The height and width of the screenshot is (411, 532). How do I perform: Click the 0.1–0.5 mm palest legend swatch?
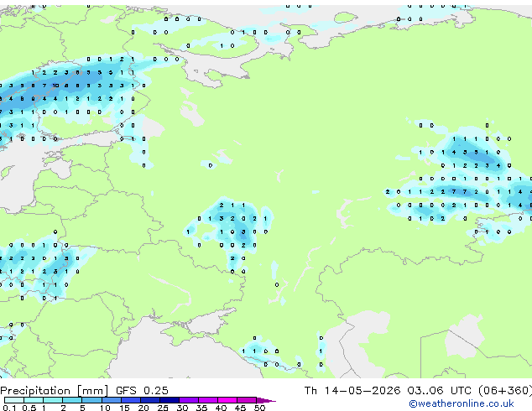coord(14,400)
